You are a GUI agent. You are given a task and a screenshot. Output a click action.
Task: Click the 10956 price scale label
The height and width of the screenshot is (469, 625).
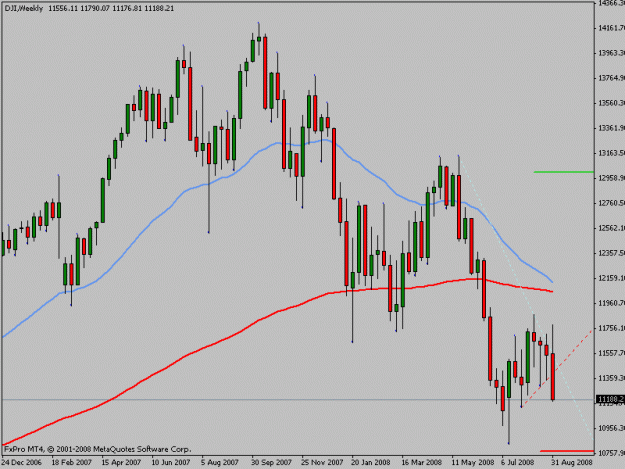click(x=611, y=428)
